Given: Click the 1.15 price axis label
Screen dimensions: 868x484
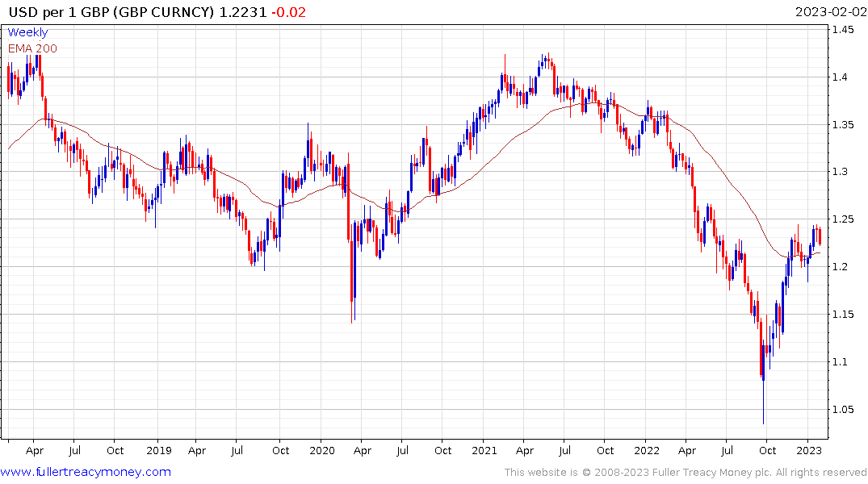Looking at the screenshot, I should tap(843, 315).
